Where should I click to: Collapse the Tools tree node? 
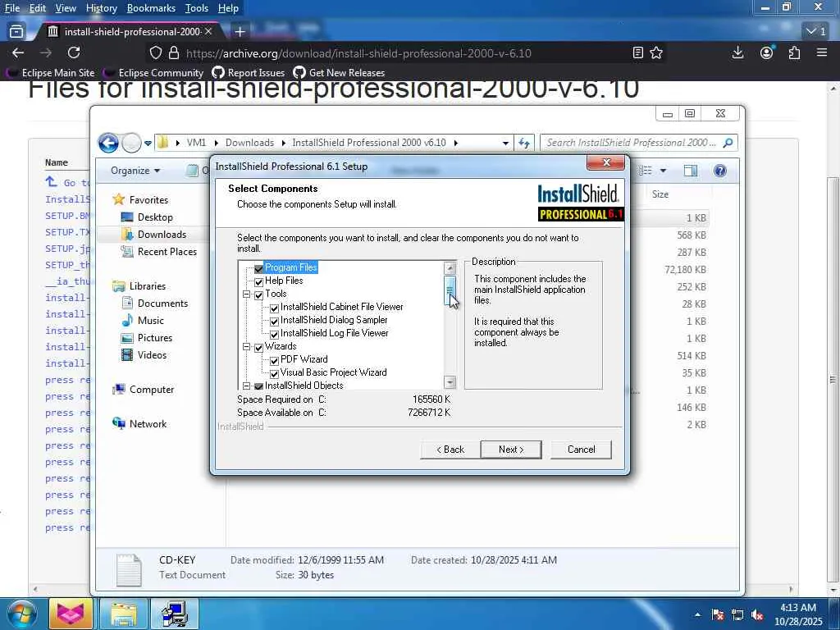click(246, 294)
